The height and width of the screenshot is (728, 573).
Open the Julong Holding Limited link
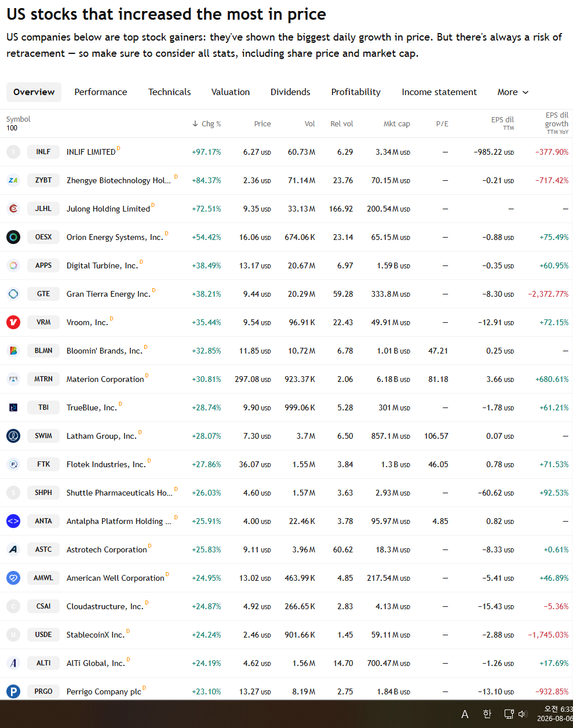[108, 209]
